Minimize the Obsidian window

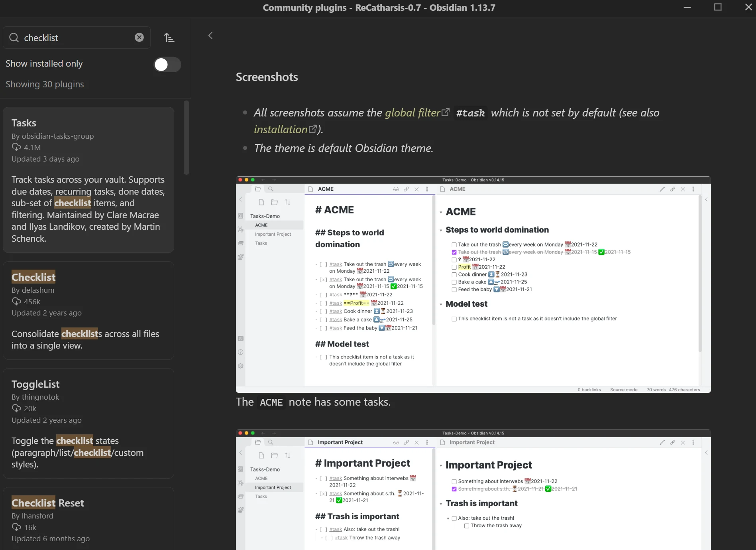pos(687,7)
